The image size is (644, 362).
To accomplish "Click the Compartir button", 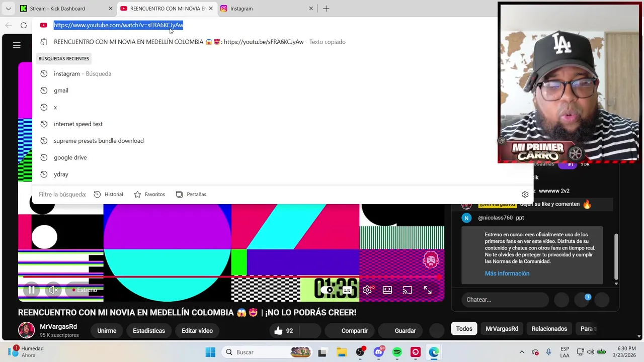I will pyautogui.click(x=350, y=331).
